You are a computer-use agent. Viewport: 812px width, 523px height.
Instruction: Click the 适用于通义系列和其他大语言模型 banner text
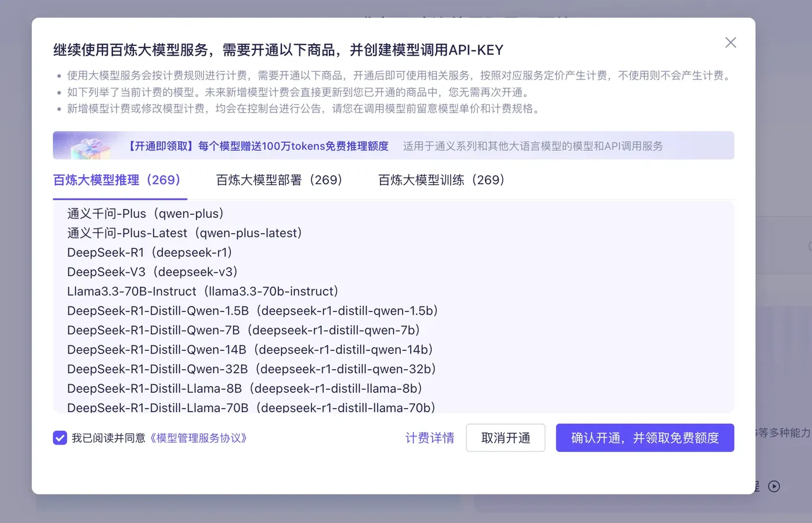click(x=533, y=146)
